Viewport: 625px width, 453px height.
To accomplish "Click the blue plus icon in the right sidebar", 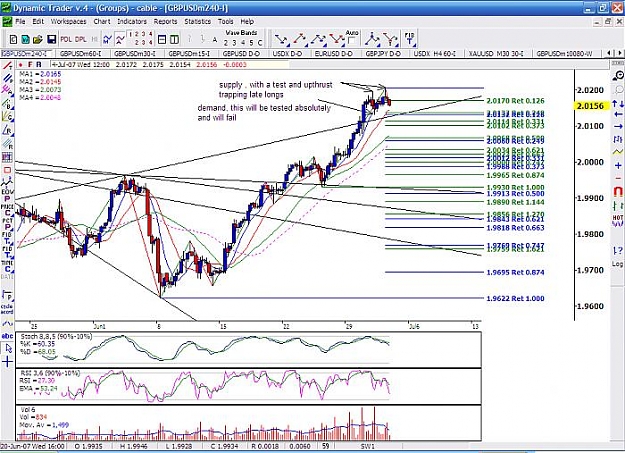I will (x=618, y=165).
